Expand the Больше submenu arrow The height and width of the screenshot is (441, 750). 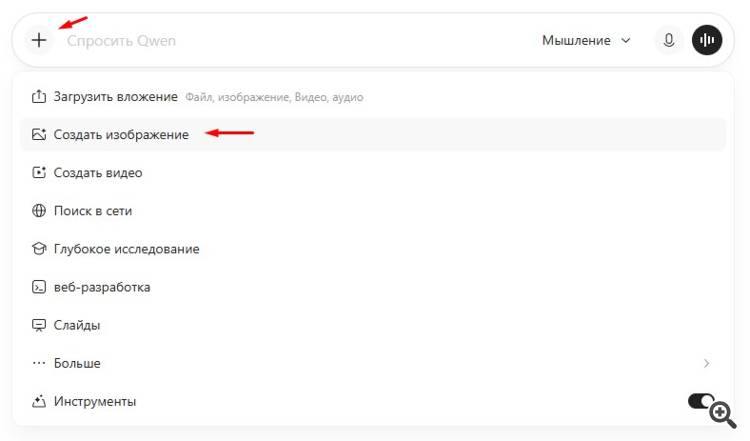click(706, 364)
